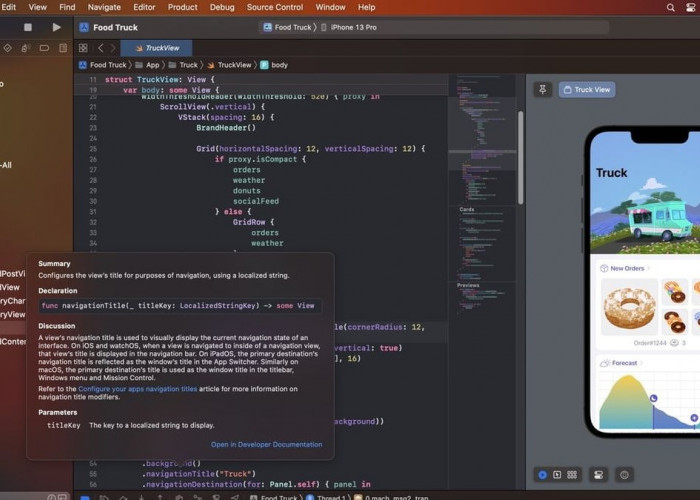The width and height of the screenshot is (700, 500).
Task: Click the editor vertical scrollbar
Action: coord(521,158)
